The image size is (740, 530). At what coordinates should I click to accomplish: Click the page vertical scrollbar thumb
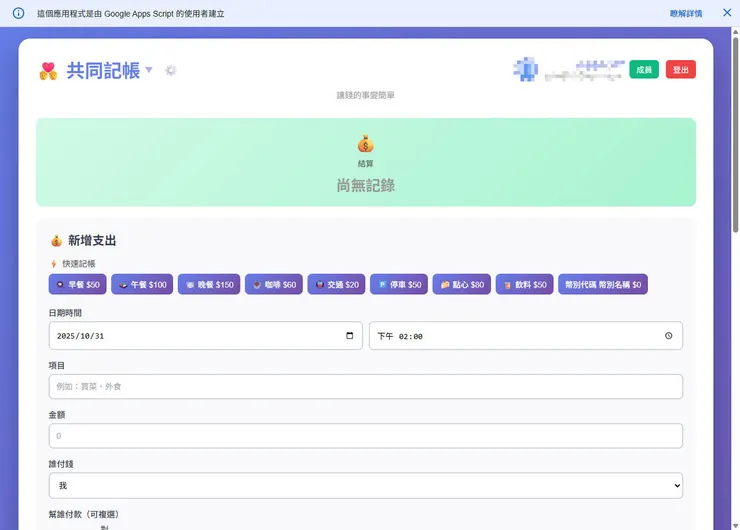click(735, 135)
